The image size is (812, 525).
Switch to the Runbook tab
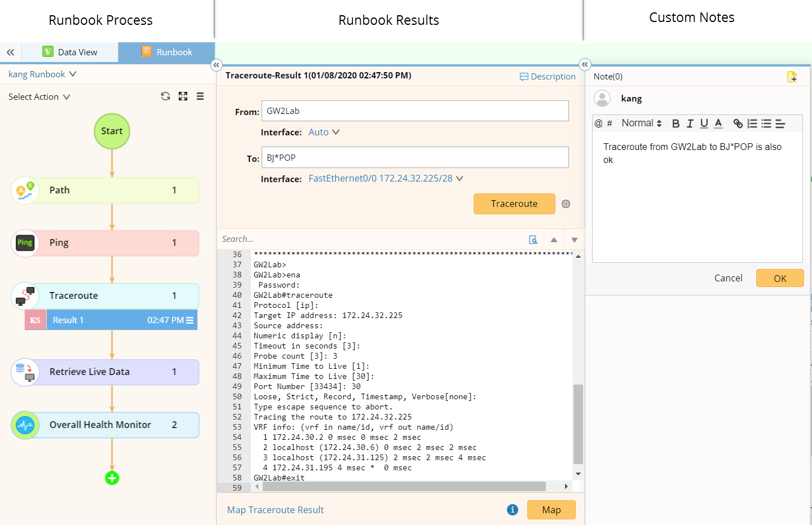tap(167, 52)
